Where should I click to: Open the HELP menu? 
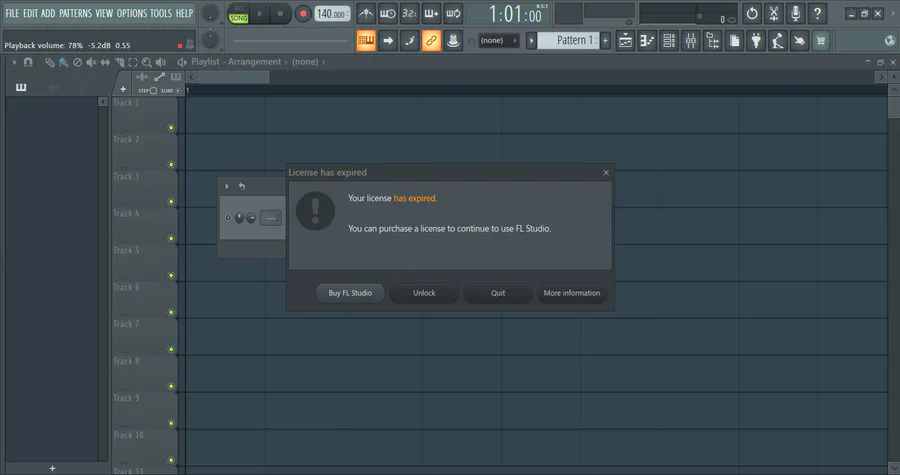point(184,13)
